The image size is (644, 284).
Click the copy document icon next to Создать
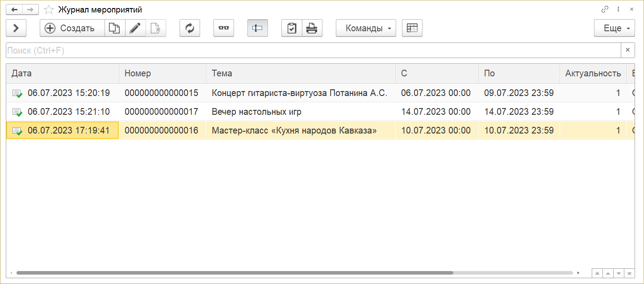[115, 28]
